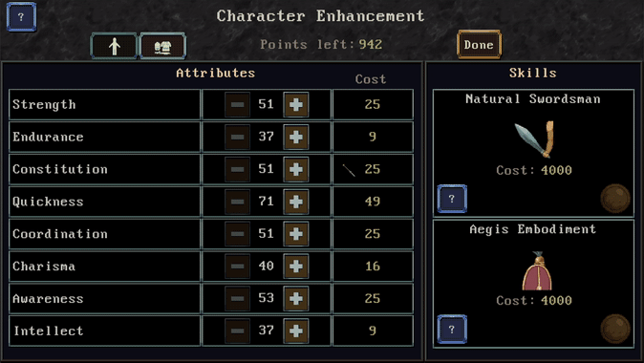
Task: Switch to the character body tab
Action: pyautogui.click(x=114, y=46)
